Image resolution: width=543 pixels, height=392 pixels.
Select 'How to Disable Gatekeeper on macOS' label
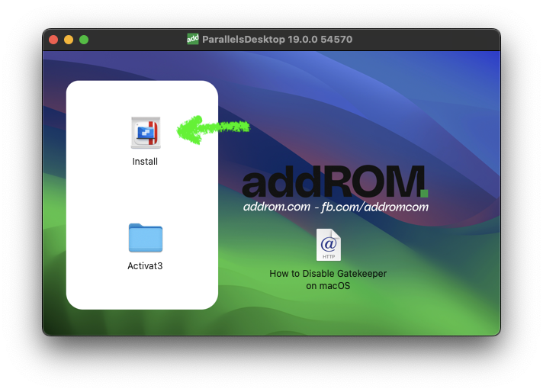[328, 279]
